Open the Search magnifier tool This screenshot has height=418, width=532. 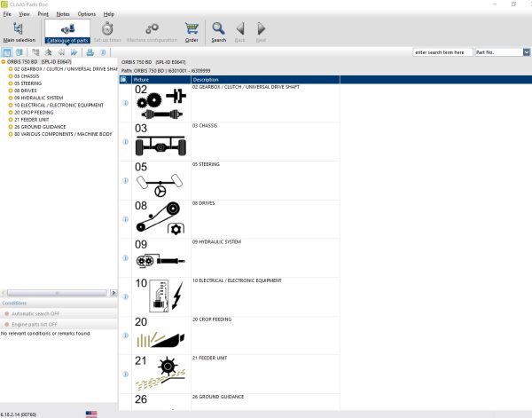(218, 33)
